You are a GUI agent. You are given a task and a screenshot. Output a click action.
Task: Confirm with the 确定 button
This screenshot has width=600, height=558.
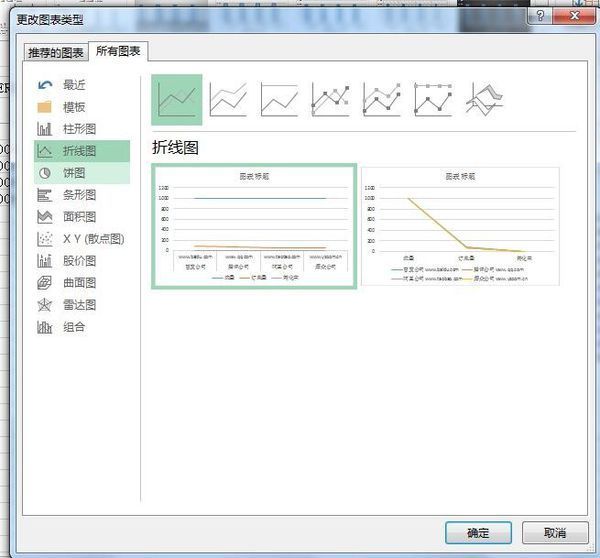tap(478, 533)
